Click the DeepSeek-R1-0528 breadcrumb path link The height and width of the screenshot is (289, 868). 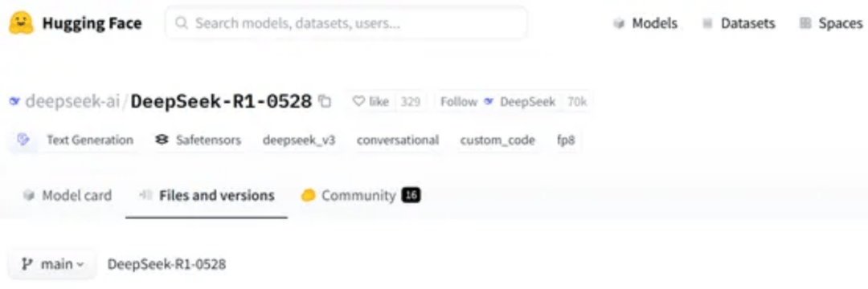pos(166,264)
